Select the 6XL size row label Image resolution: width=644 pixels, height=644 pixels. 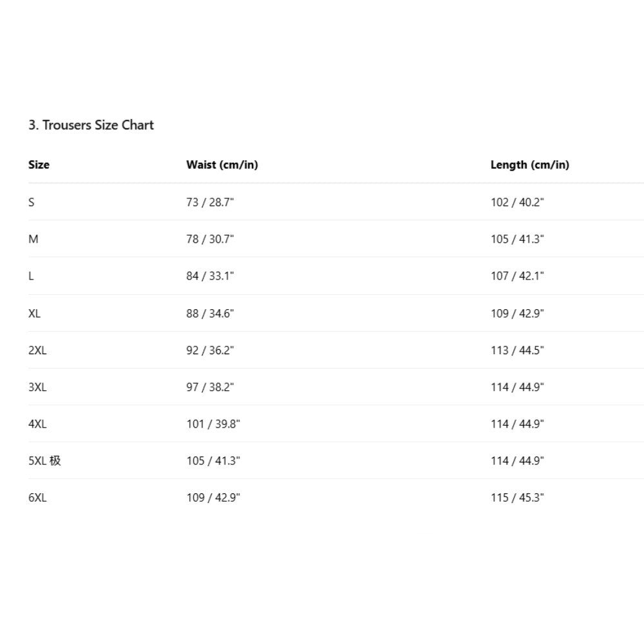coord(37,498)
